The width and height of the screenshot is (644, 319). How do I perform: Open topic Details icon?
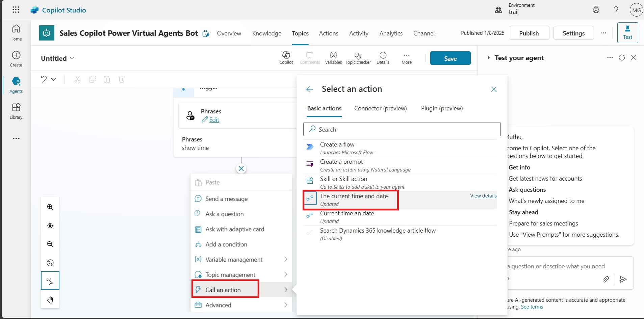383,58
